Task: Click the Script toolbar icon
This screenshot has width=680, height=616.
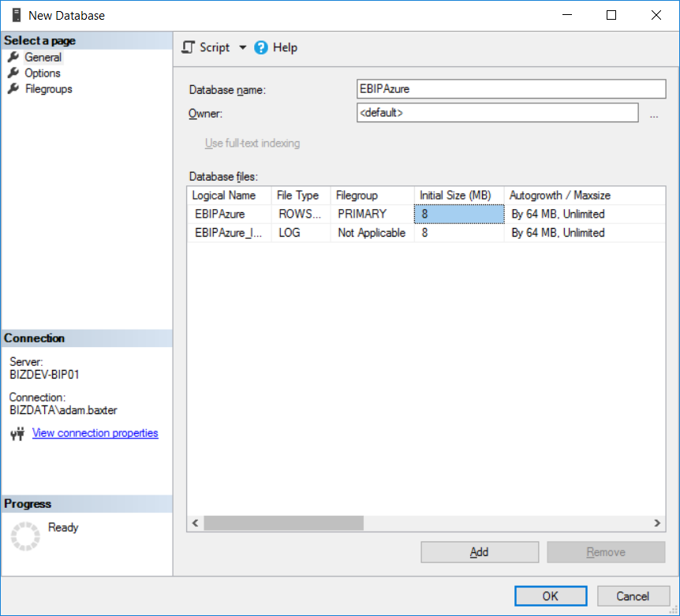Action: 188,47
